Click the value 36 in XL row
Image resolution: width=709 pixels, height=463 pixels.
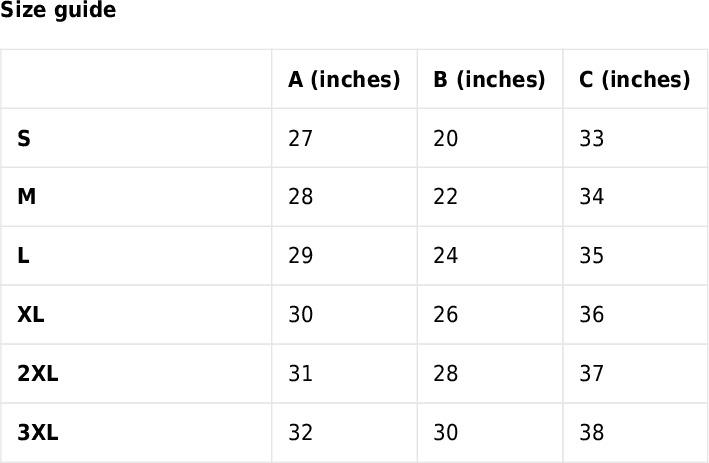(591, 314)
